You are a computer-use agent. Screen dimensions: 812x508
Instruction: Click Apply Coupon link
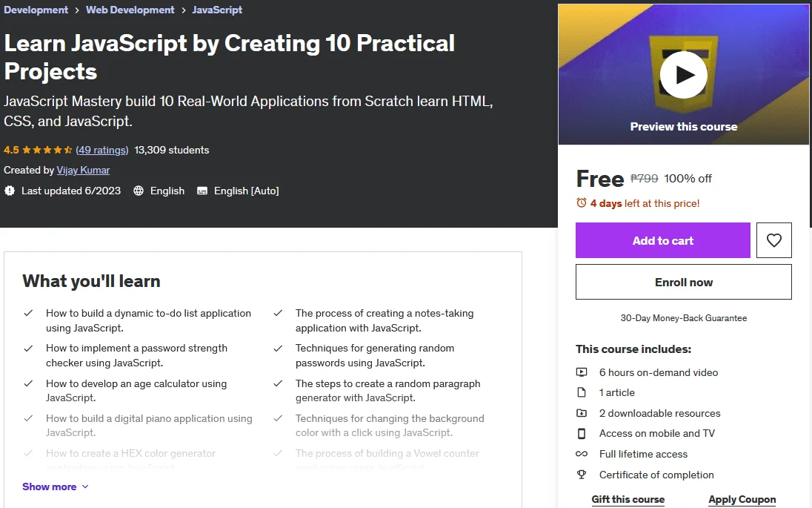tap(742, 499)
